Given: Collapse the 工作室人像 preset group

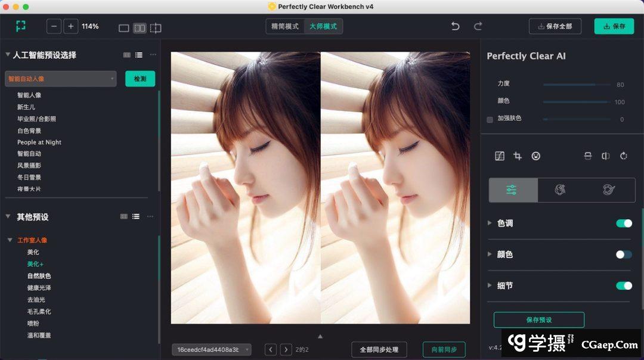Looking at the screenshot, I should [10, 240].
